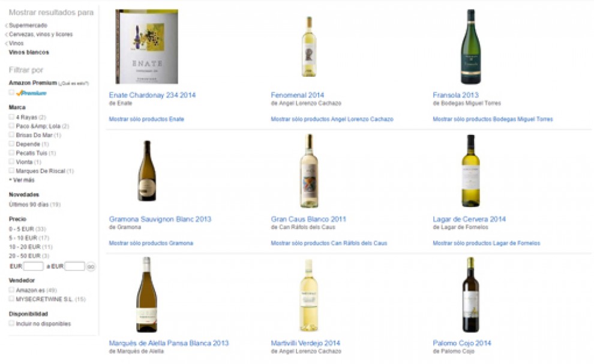Toggle Incluir no disponibles checkbox
Screen dimensions: 594x364
pos(11,323)
